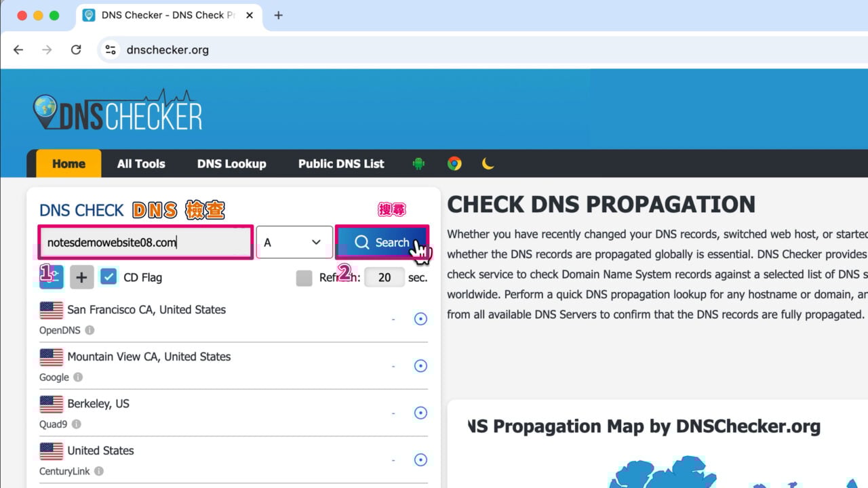Click the Search button
Viewport: 868px width, 488px height.
(x=382, y=242)
